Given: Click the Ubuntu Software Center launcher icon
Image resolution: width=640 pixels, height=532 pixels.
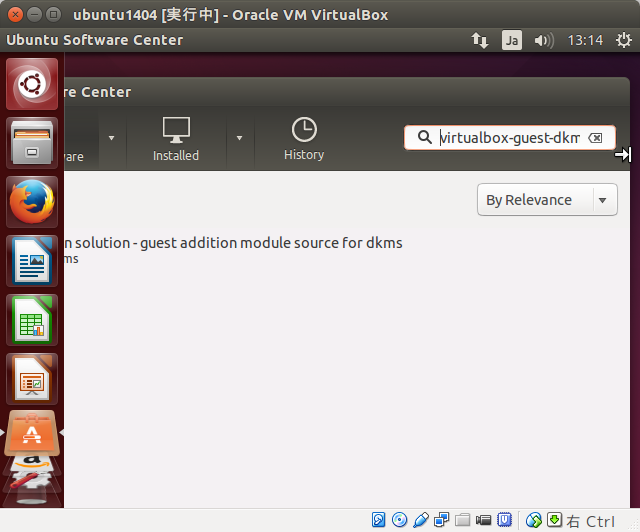Looking at the screenshot, I should pyautogui.click(x=32, y=434).
